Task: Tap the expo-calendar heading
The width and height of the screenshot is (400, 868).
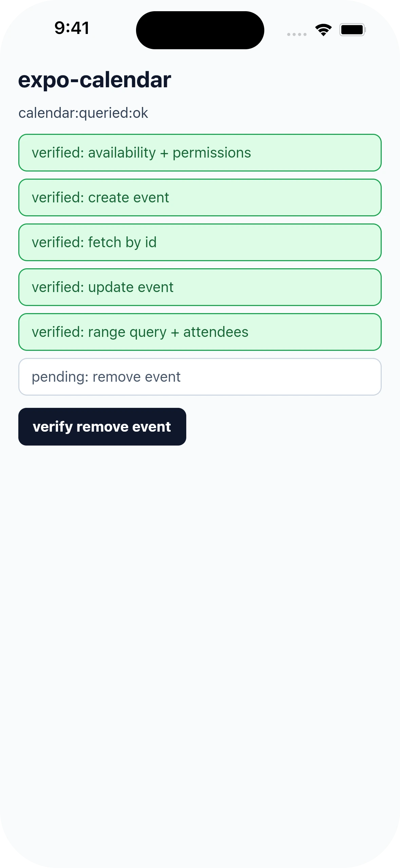Action: click(x=95, y=80)
